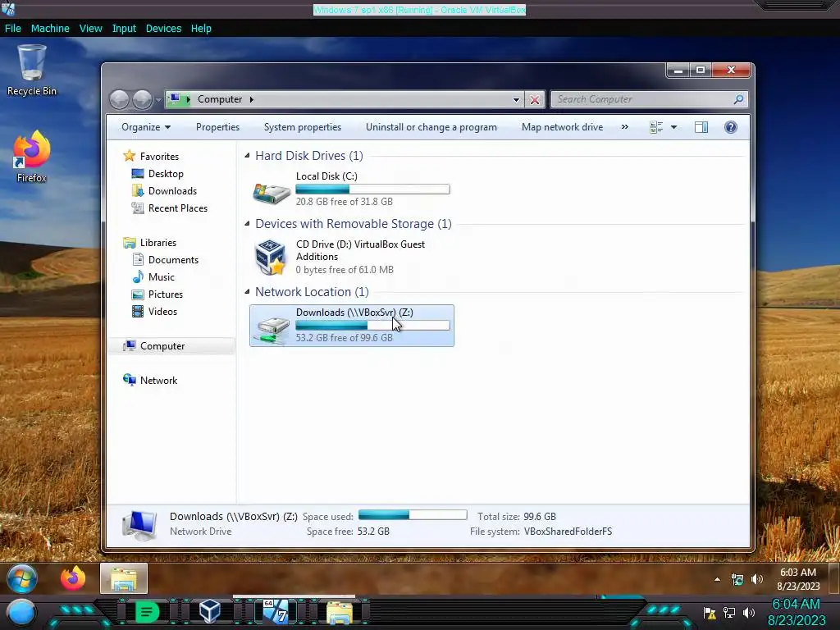The height and width of the screenshot is (630, 840).
Task: Open System properties from toolbar
Action: coord(302,127)
